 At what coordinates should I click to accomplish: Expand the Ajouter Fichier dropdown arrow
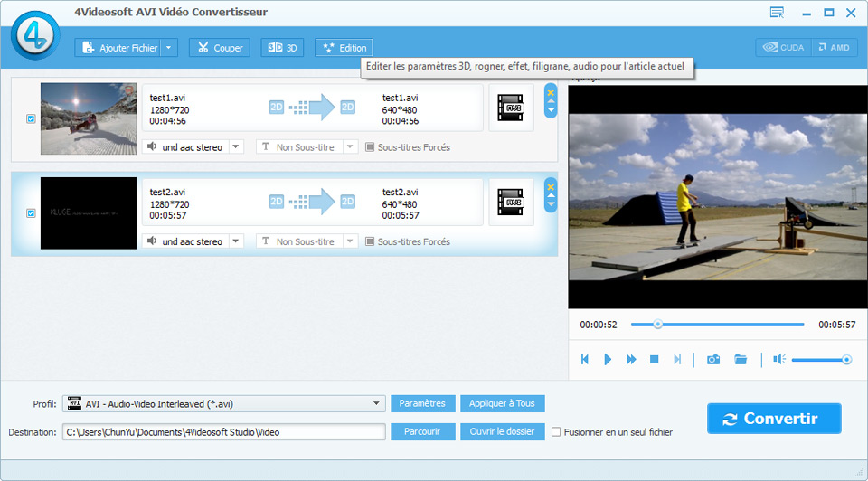pos(170,48)
